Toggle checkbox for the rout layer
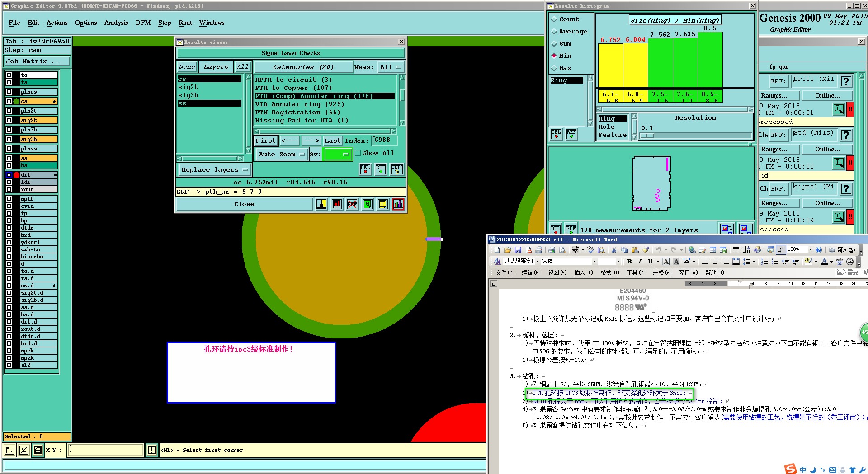Image resolution: width=868 pixels, height=474 pixels. [x=9, y=189]
